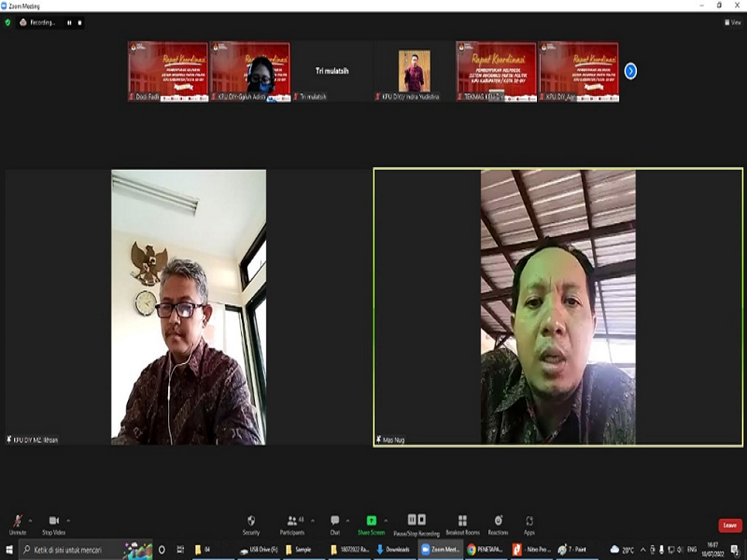Select the Mas Nug video tile
This screenshot has width=747, height=560.
coord(557,307)
